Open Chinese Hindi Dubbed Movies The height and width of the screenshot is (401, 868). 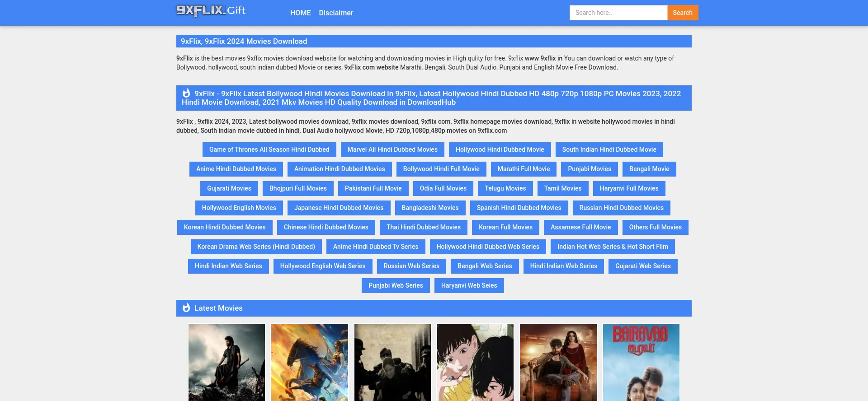[x=326, y=227]
